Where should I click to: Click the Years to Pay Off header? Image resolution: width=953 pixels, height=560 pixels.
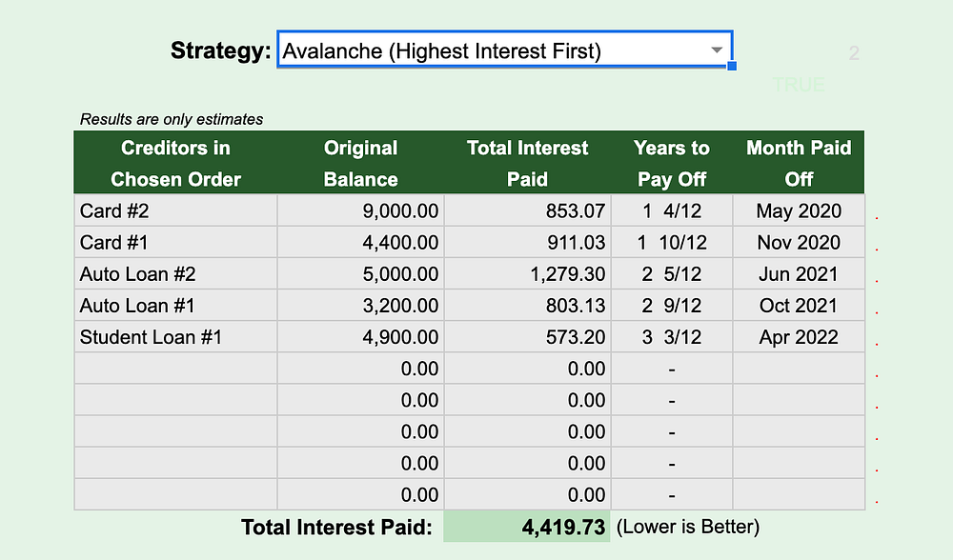point(672,163)
